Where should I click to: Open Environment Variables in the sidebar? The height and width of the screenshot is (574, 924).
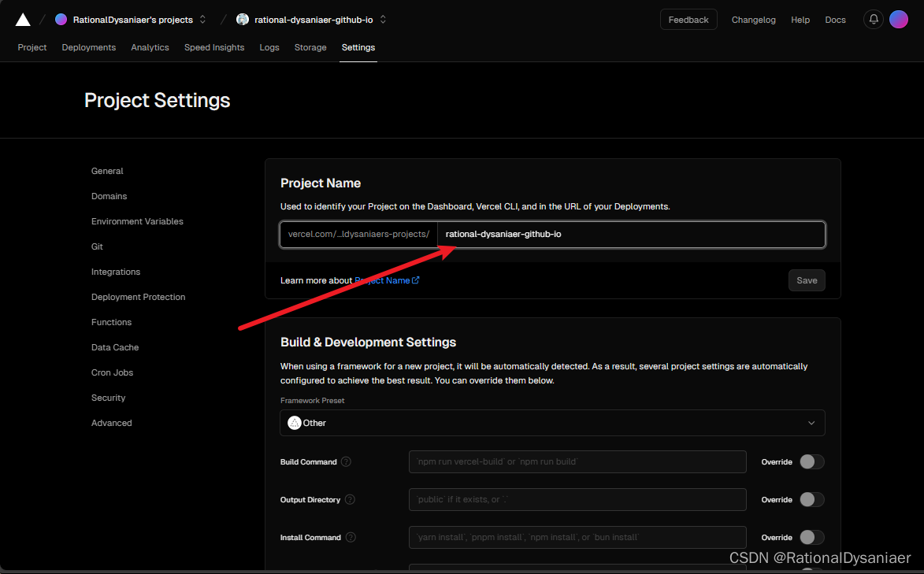pos(137,221)
